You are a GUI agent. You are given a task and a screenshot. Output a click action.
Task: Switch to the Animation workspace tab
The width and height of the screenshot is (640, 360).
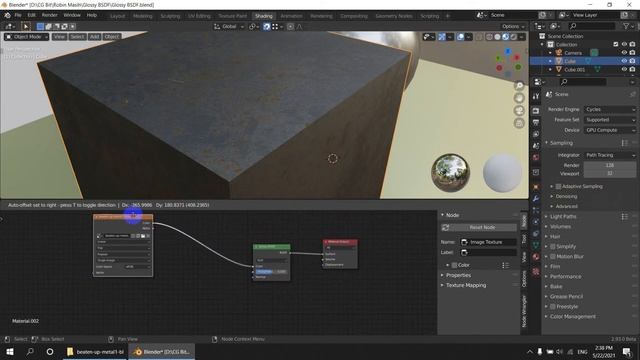[291, 16]
